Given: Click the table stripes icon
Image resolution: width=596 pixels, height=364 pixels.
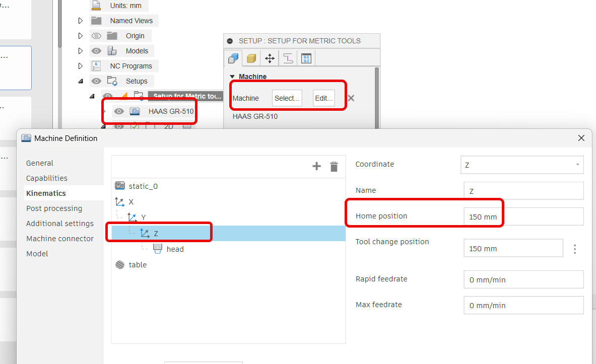Looking at the screenshot, I should pyautogui.click(x=120, y=265).
